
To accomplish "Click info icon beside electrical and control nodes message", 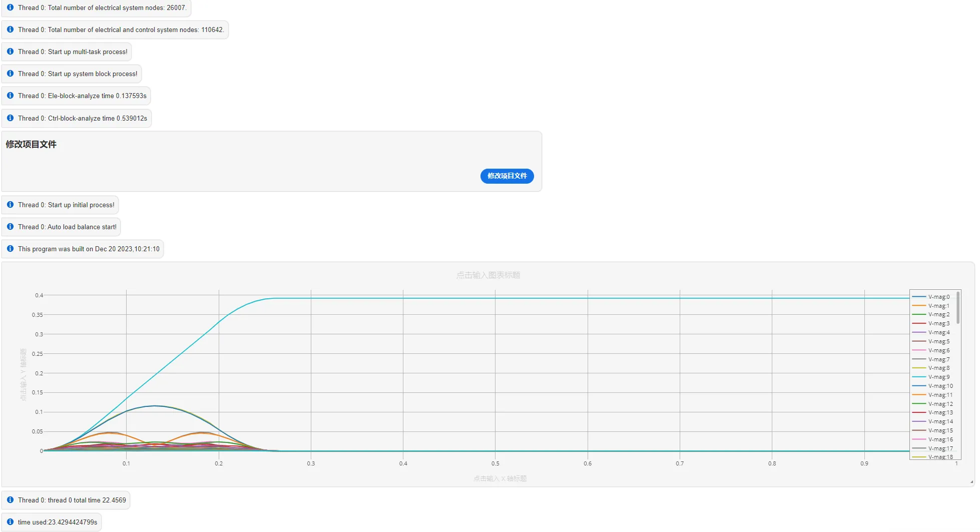I will (x=10, y=30).
